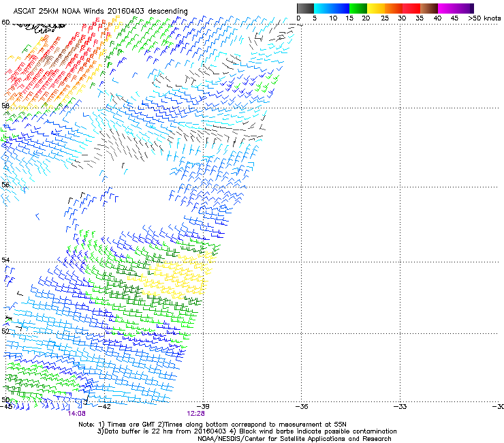Click the gray 0–5 knots legend segment
The width and height of the screenshot is (504, 443).
(305, 8)
